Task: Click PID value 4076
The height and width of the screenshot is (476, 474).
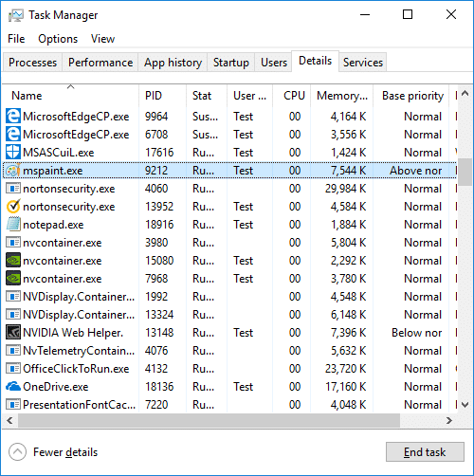Action: click(156, 351)
